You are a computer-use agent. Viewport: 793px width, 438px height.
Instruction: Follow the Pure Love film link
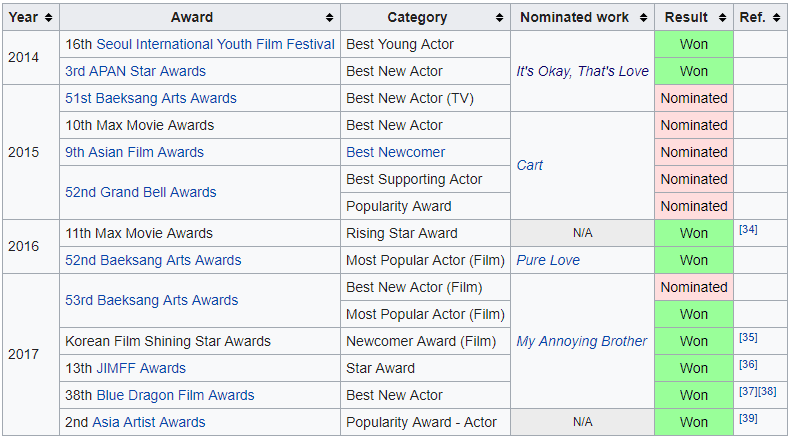point(548,260)
